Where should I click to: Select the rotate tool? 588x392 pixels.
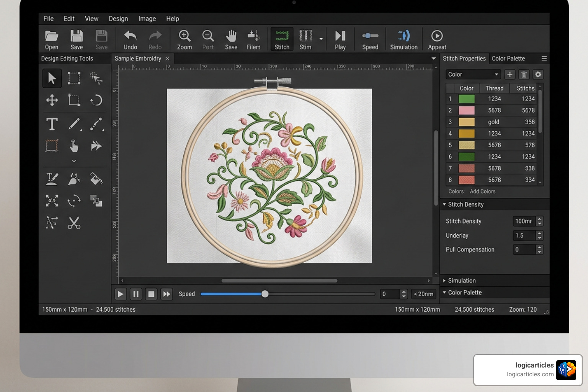[x=96, y=100]
